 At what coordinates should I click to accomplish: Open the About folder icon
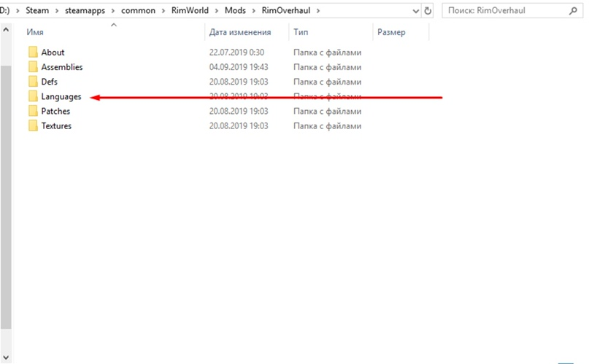(x=33, y=53)
